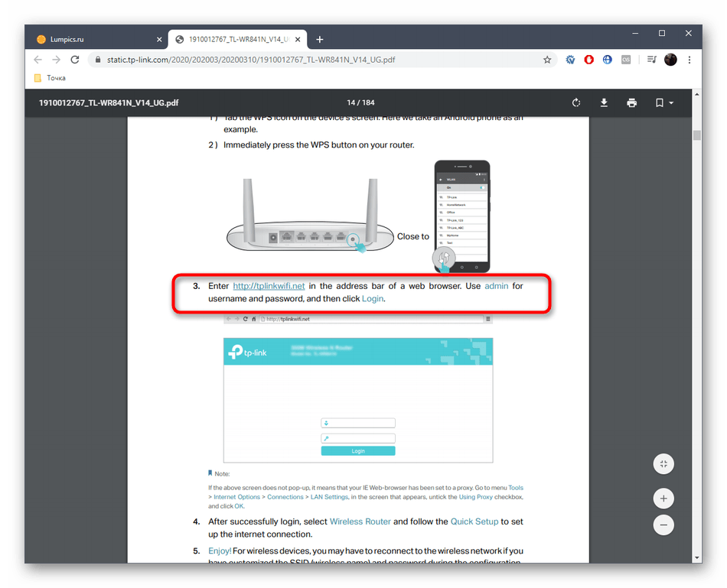Screen dimensions: 727x588
Task: Bookmark this page with the star
Action: point(547,60)
